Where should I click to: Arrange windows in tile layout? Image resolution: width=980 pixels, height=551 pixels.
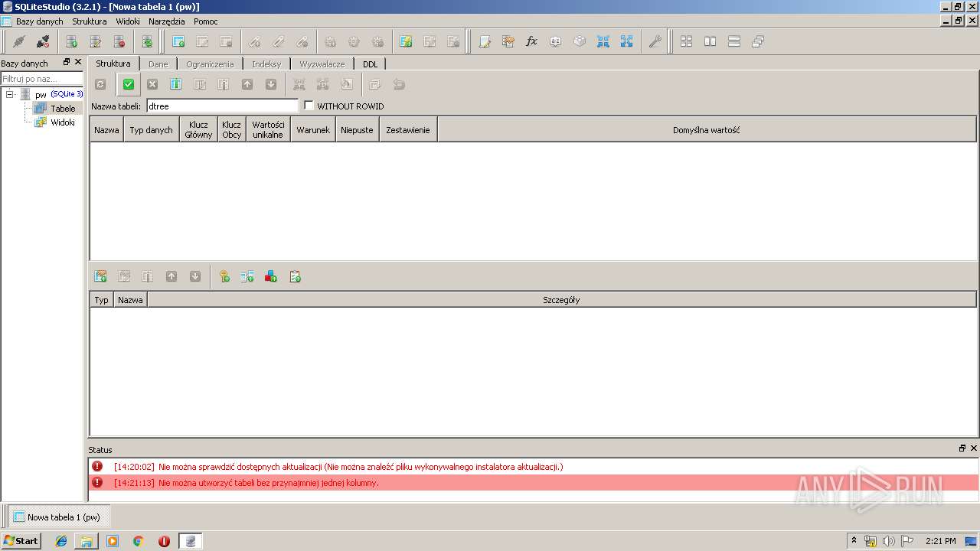tap(687, 41)
